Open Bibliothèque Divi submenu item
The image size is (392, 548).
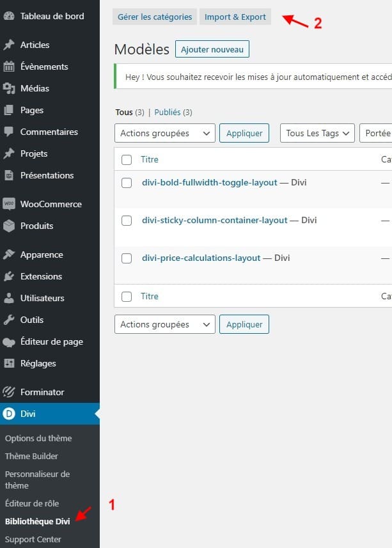point(37,521)
